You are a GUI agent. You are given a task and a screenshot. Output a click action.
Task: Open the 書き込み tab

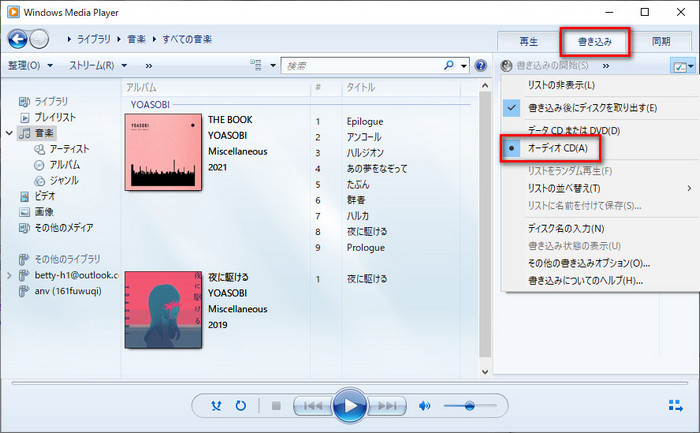[x=595, y=42]
